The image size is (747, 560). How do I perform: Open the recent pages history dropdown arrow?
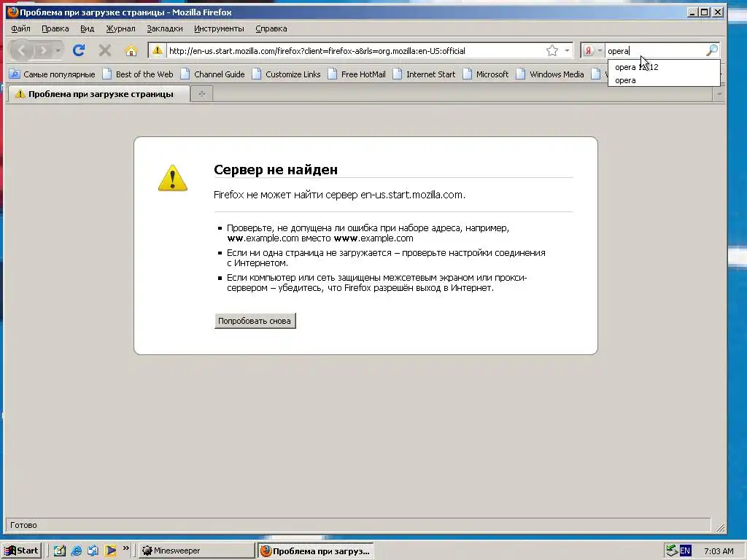coord(58,50)
